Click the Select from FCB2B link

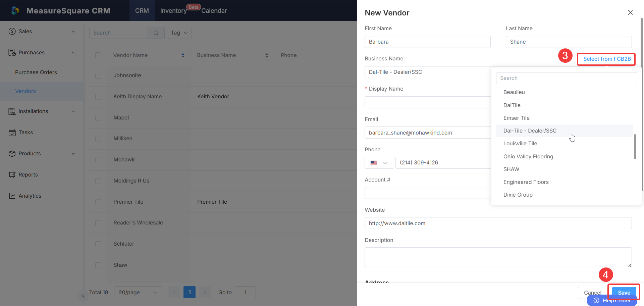607,59
